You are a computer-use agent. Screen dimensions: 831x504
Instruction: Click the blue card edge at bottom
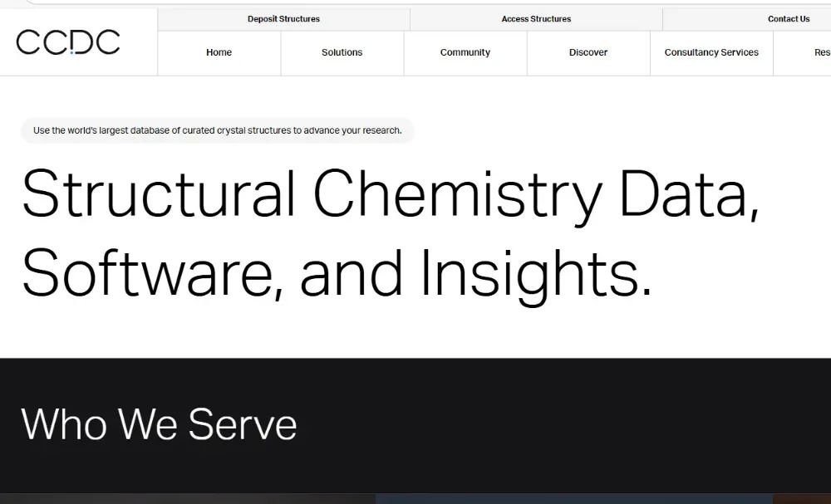pyautogui.click(x=574, y=499)
